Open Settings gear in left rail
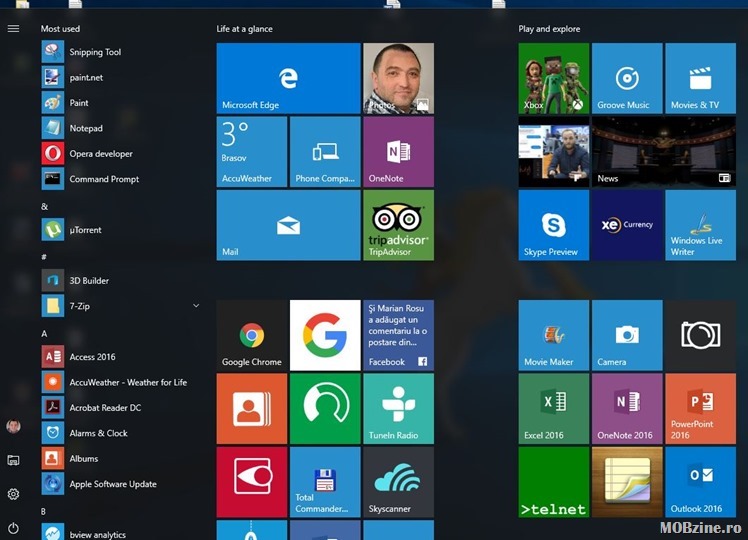 pyautogui.click(x=13, y=494)
